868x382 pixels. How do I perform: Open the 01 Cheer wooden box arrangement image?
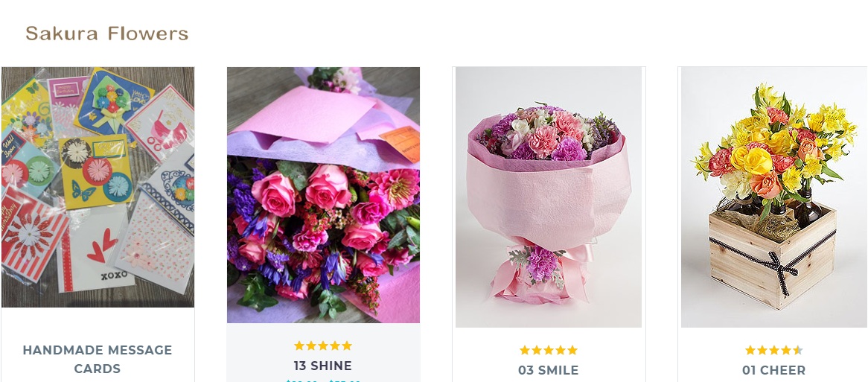pos(774,197)
